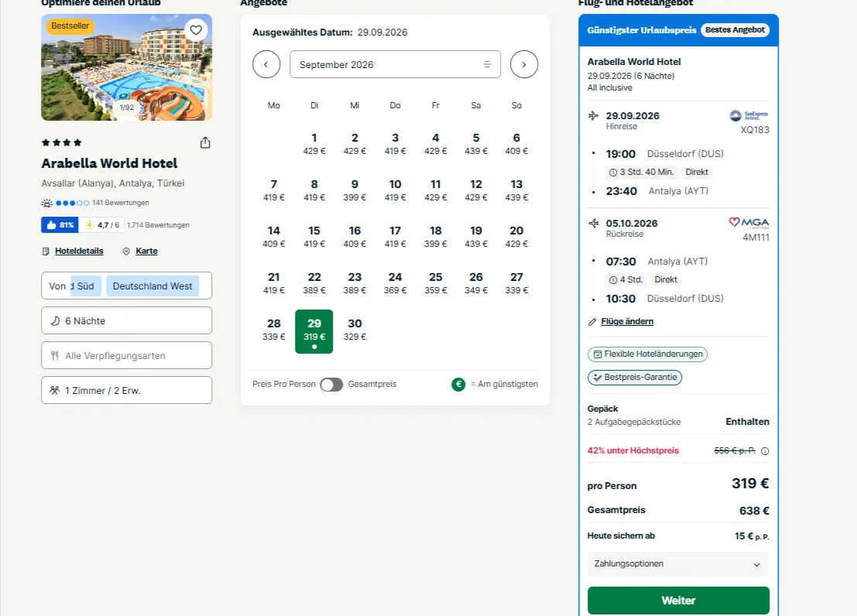This screenshot has height=616, width=857.
Task: Select September 27 at 339 €
Action: click(516, 283)
